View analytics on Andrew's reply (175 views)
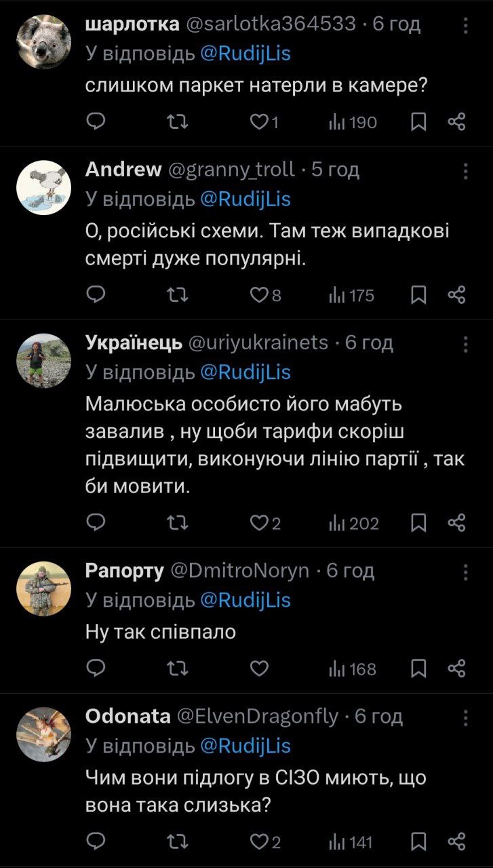The height and width of the screenshot is (868, 493). 351,295
